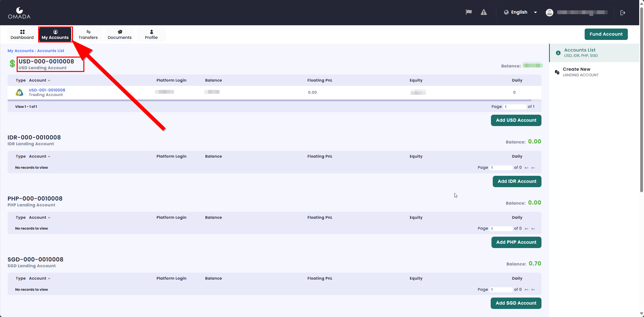
Task: Click the green dollar sign icon
Action: [x=12, y=63]
